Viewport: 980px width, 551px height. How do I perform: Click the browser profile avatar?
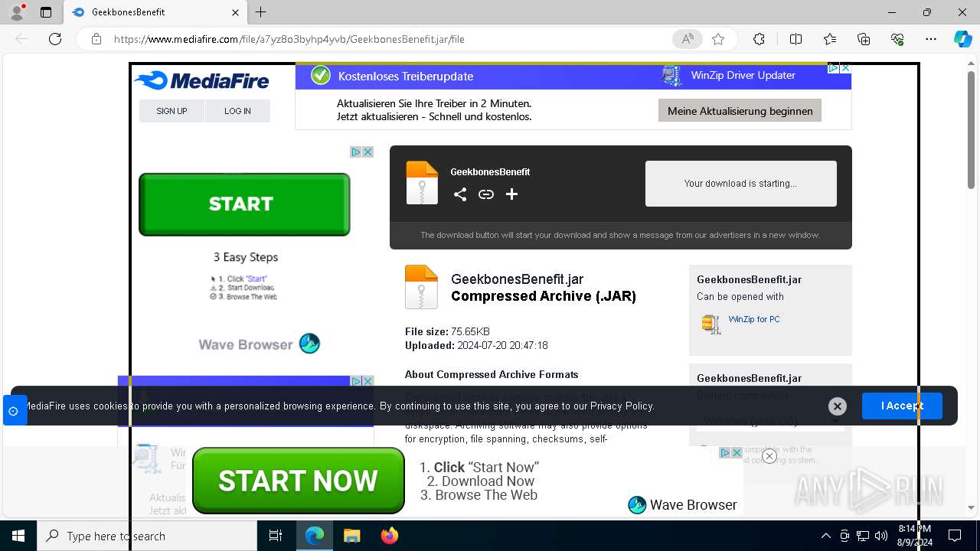(16, 12)
